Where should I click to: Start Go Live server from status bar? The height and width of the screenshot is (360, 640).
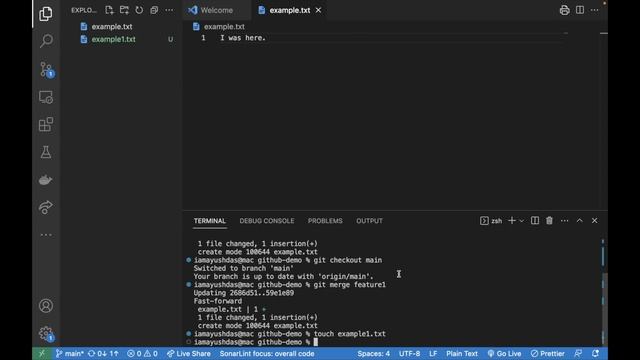coord(504,353)
